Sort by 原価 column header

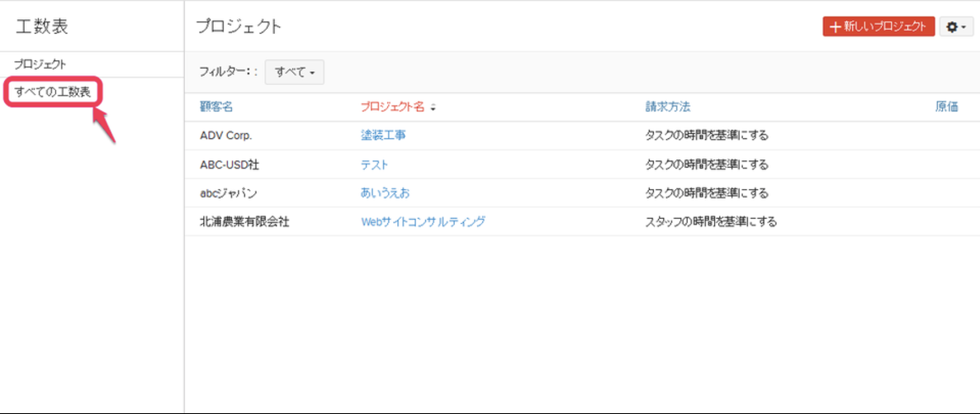pyautogui.click(x=946, y=107)
